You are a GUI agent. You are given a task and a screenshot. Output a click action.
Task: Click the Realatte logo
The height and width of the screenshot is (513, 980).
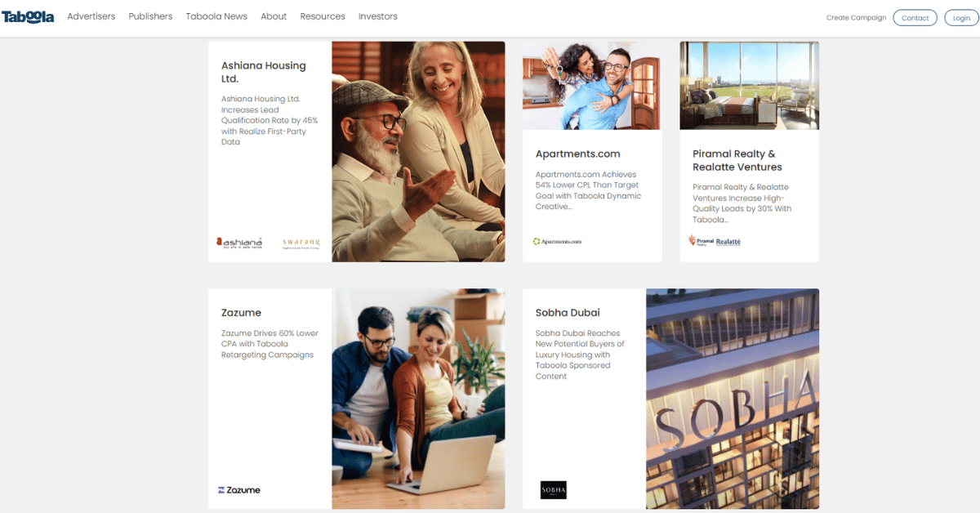728,242
